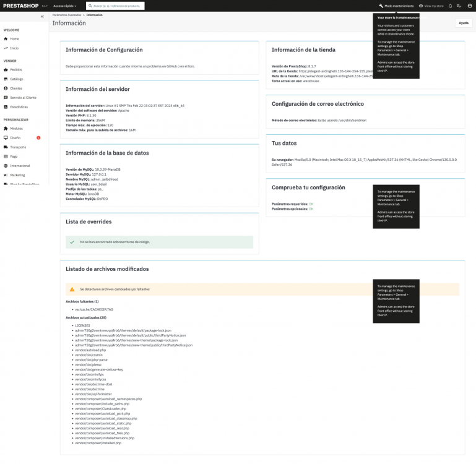Click the Diseño monitor icon

pyautogui.click(x=6, y=138)
